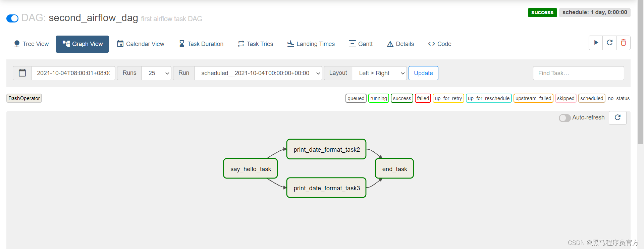Click the skipped status legend
644x249 pixels.
[566, 98]
